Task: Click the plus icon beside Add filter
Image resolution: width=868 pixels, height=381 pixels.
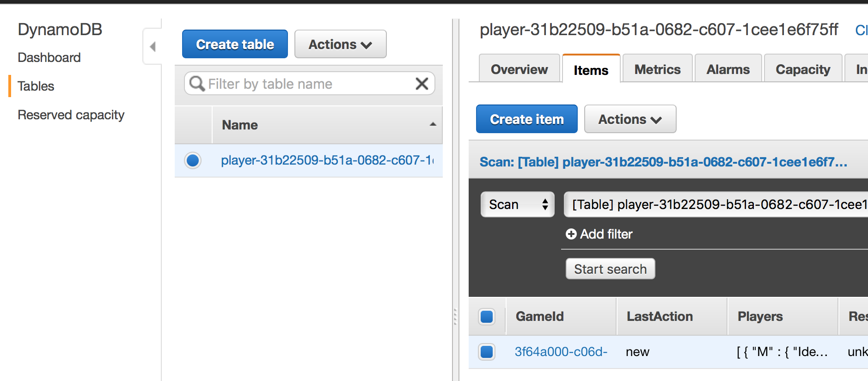Action: (571, 234)
